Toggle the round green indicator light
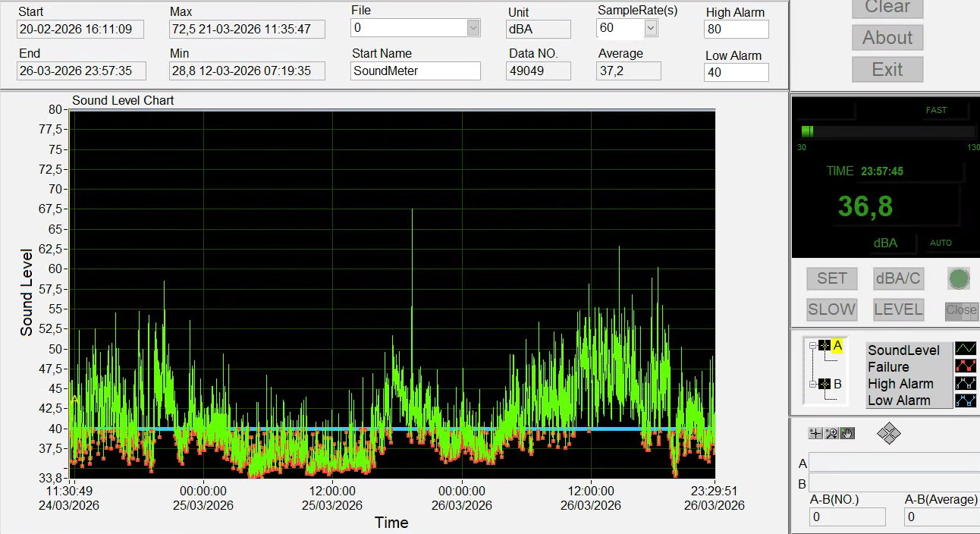Image resolution: width=980 pixels, height=534 pixels. click(959, 278)
